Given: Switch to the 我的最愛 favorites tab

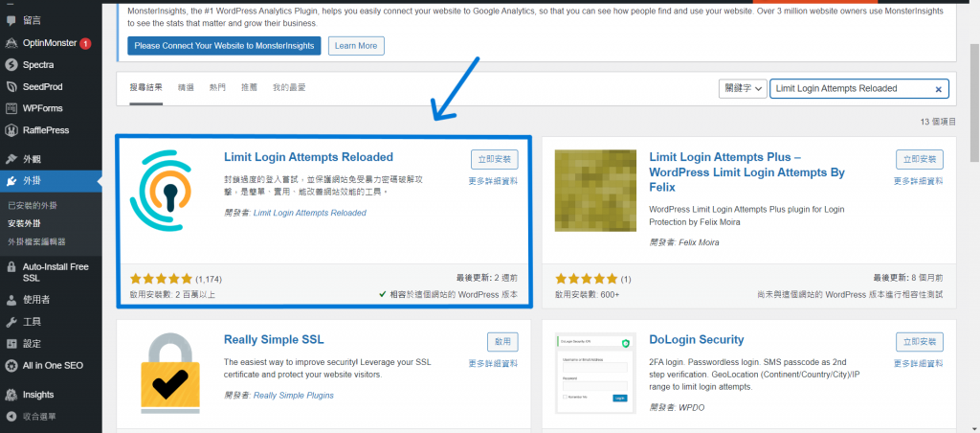Looking at the screenshot, I should point(289,88).
